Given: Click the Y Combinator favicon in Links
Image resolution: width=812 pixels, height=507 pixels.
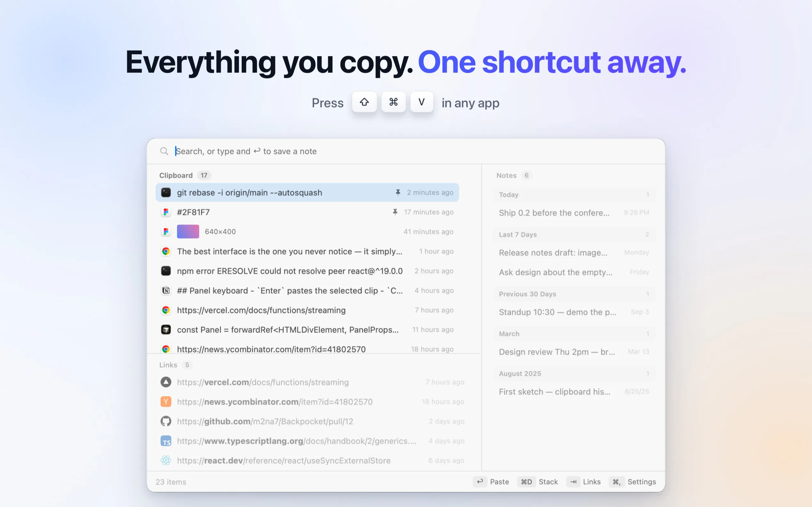Looking at the screenshot, I should (x=166, y=402).
